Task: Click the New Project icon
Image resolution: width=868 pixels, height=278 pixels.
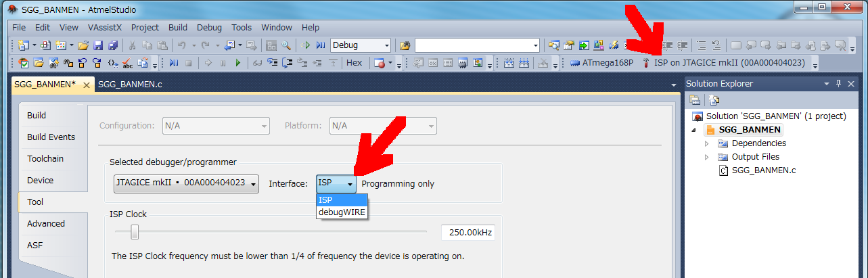Action: click(24, 45)
